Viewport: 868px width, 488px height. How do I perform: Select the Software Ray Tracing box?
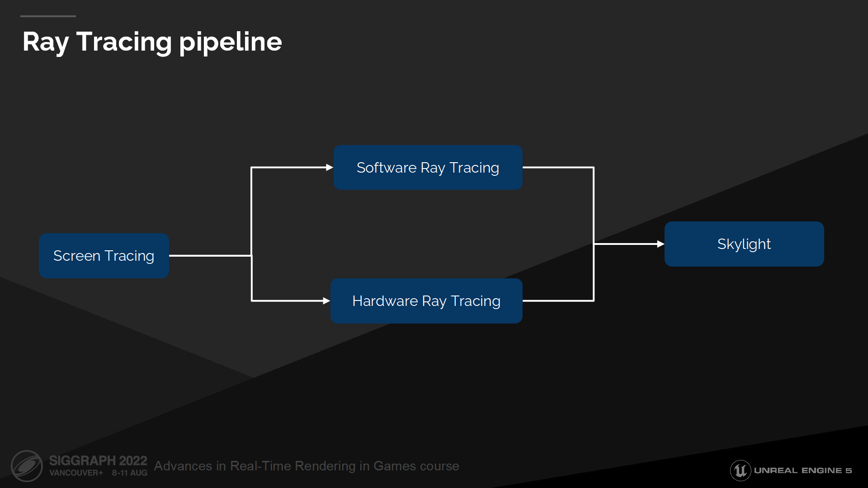[x=428, y=168]
